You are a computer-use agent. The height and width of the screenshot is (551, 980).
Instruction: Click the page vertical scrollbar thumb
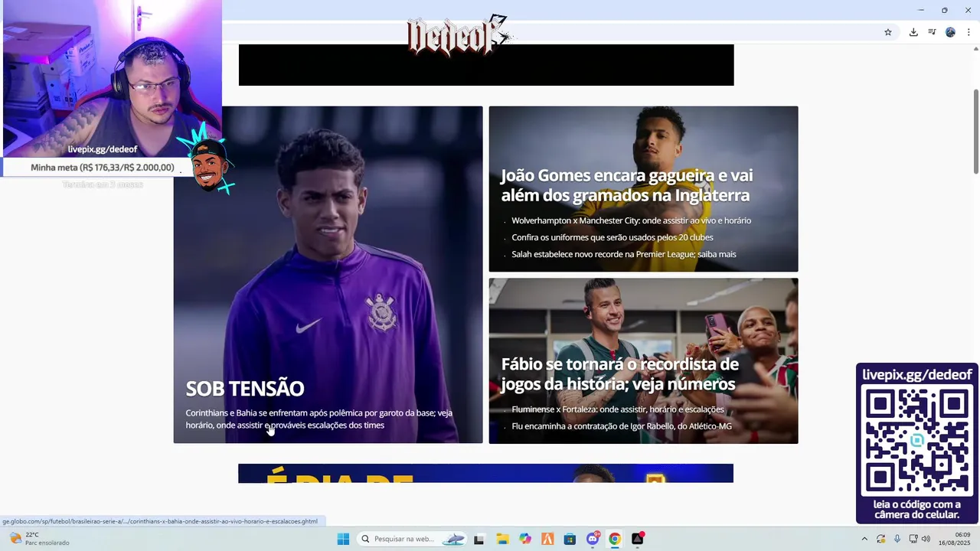coord(975,132)
